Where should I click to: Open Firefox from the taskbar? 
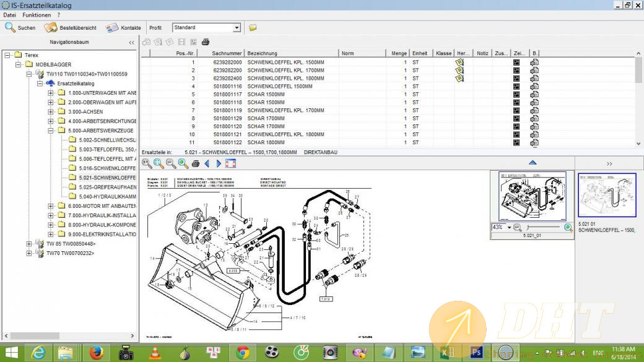coord(97,353)
